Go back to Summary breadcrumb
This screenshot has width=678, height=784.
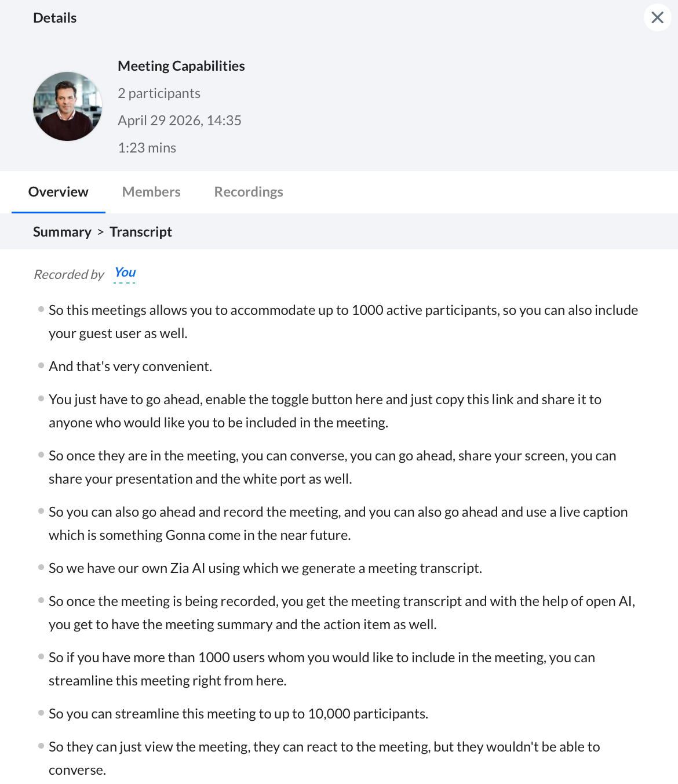(x=62, y=232)
